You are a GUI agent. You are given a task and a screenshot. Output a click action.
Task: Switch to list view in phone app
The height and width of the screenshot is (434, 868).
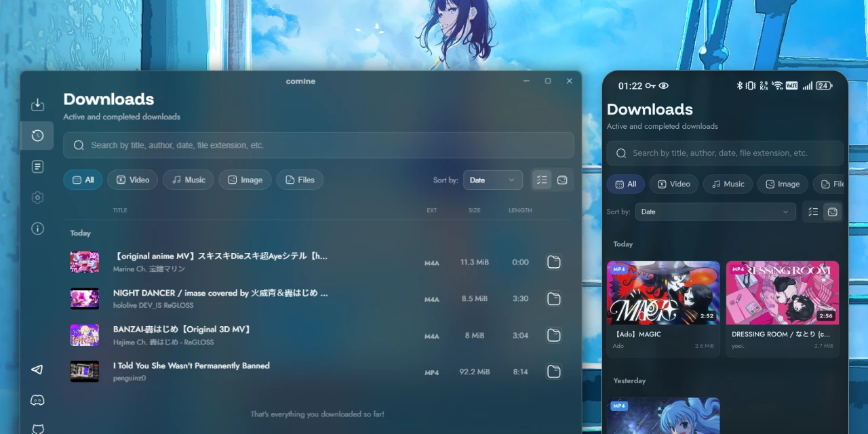click(812, 212)
